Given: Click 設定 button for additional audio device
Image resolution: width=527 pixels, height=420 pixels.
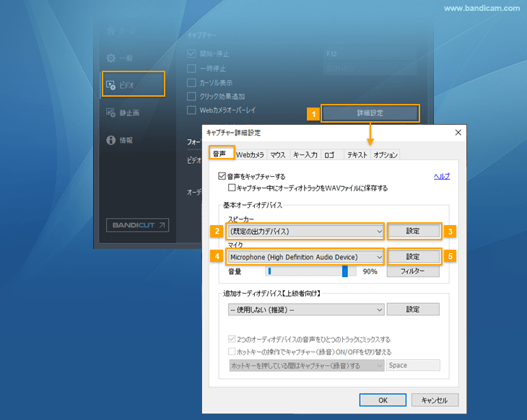Looking at the screenshot, I should click(413, 309).
